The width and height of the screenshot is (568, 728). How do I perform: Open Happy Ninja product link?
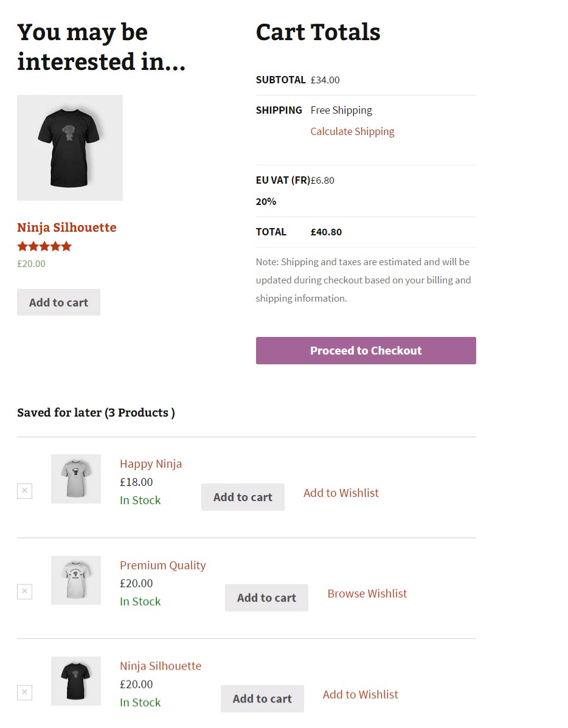click(x=151, y=464)
